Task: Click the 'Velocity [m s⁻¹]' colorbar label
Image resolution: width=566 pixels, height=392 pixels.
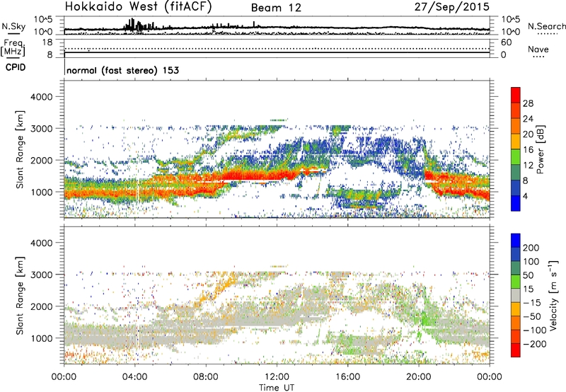Action: (x=553, y=295)
